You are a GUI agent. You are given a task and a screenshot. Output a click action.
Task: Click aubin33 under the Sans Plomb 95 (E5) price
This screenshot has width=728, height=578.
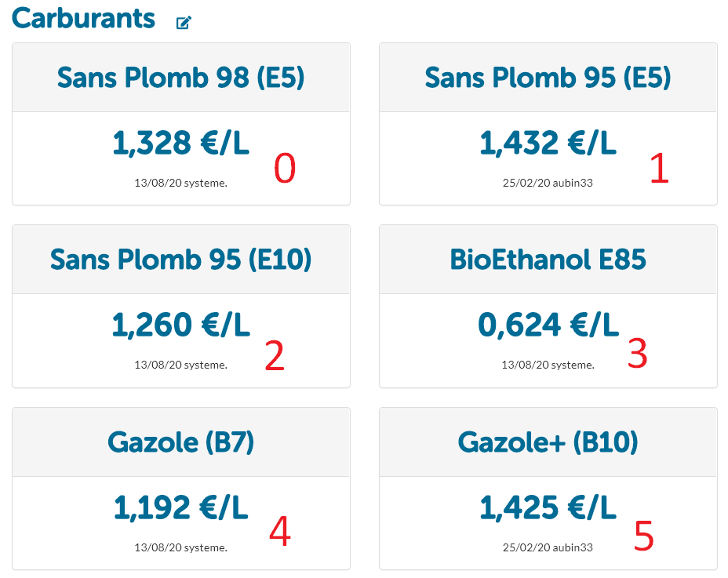pyautogui.click(x=572, y=183)
